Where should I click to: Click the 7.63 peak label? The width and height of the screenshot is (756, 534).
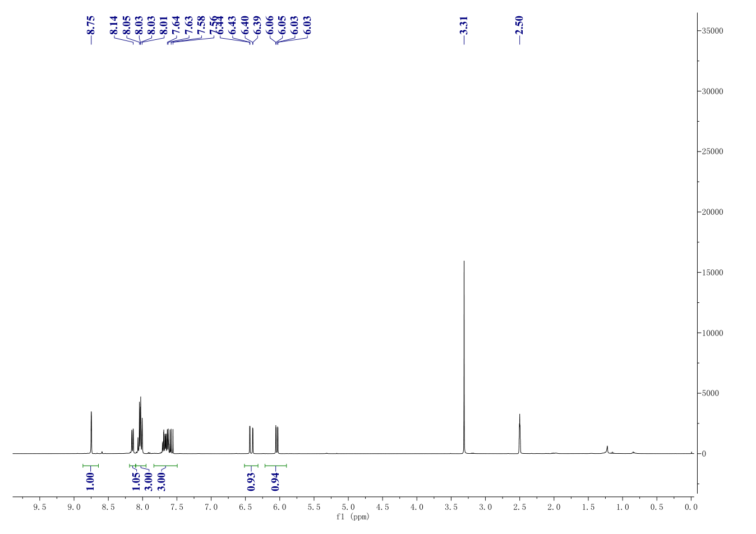coord(188,25)
